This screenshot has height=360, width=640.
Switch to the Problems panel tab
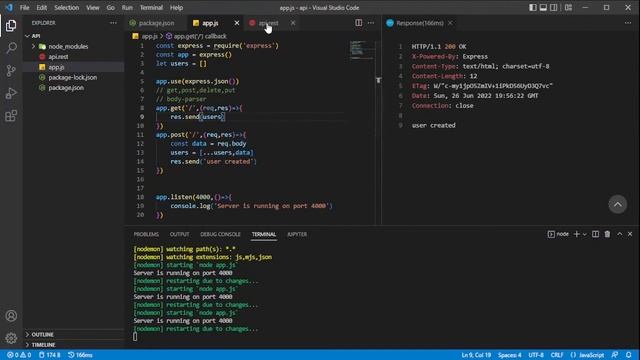click(x=146, y=234)
